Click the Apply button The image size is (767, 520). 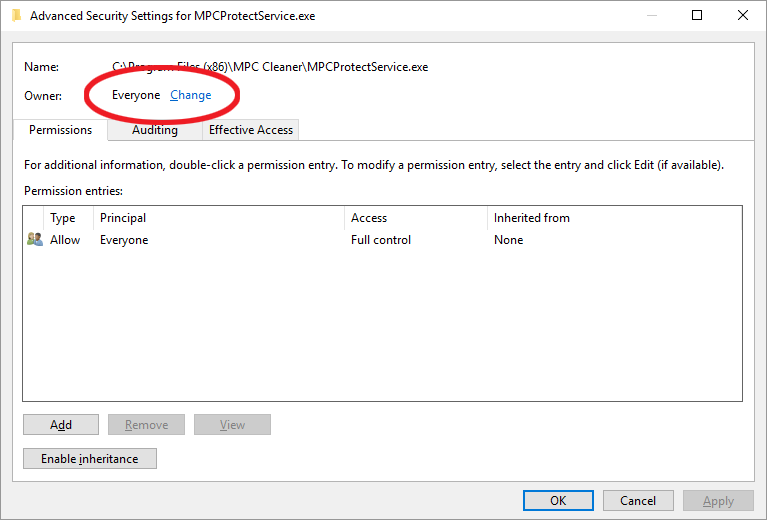pyautogui.click(x=718, y=500)
